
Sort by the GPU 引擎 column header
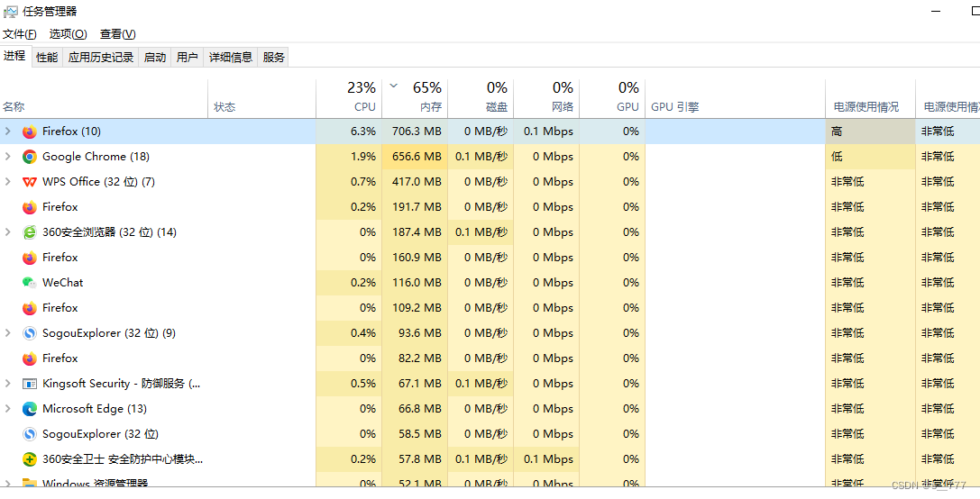[735, 99]
